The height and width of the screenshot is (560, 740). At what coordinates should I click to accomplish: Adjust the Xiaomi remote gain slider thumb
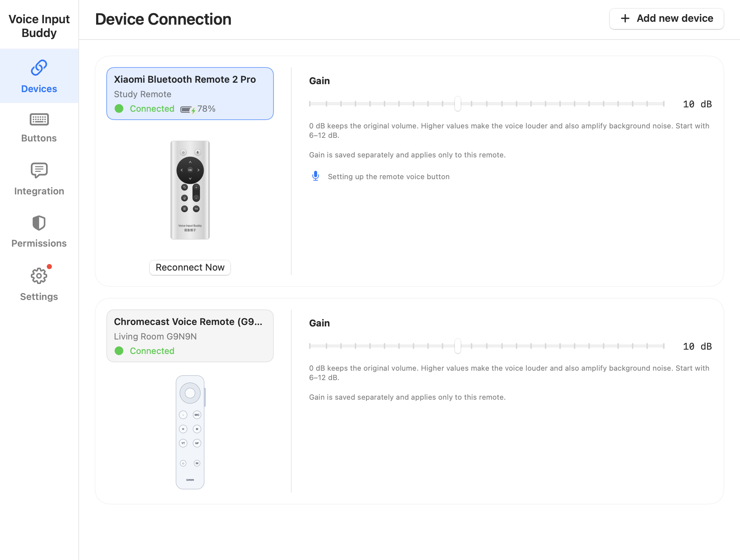coord(458,104)
